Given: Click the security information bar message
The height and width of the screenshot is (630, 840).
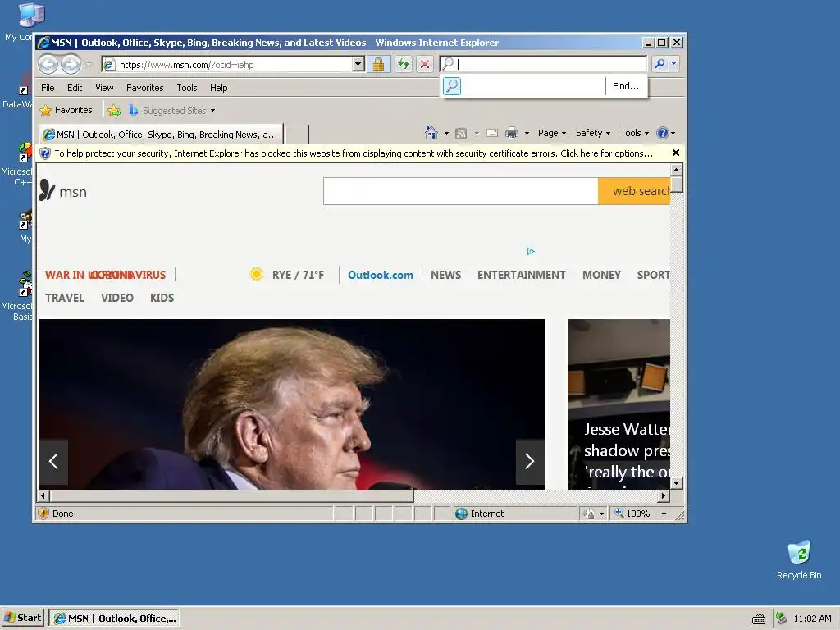Looking at the screenshot, I should click(x=354, y=153).
